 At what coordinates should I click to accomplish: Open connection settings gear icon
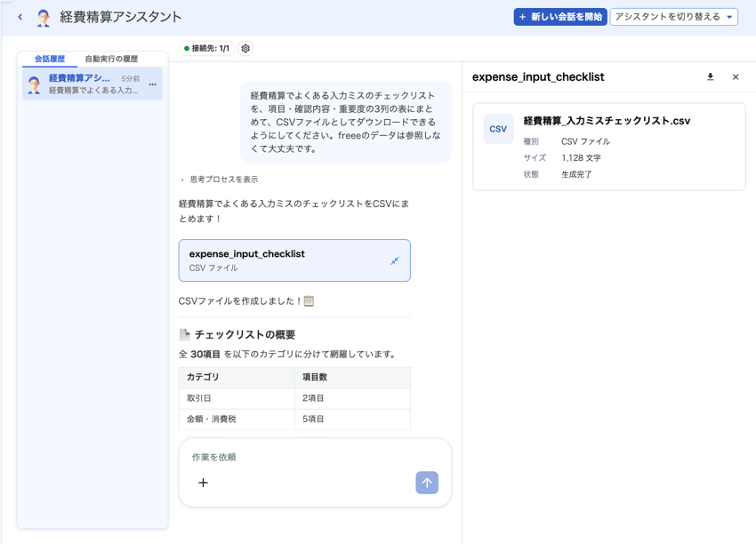[245, 48]
